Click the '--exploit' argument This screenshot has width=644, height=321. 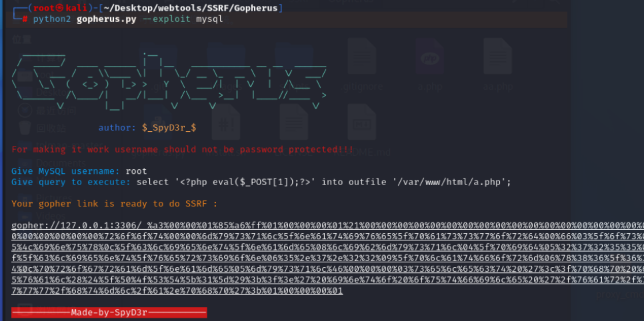[x=167, y=19]
